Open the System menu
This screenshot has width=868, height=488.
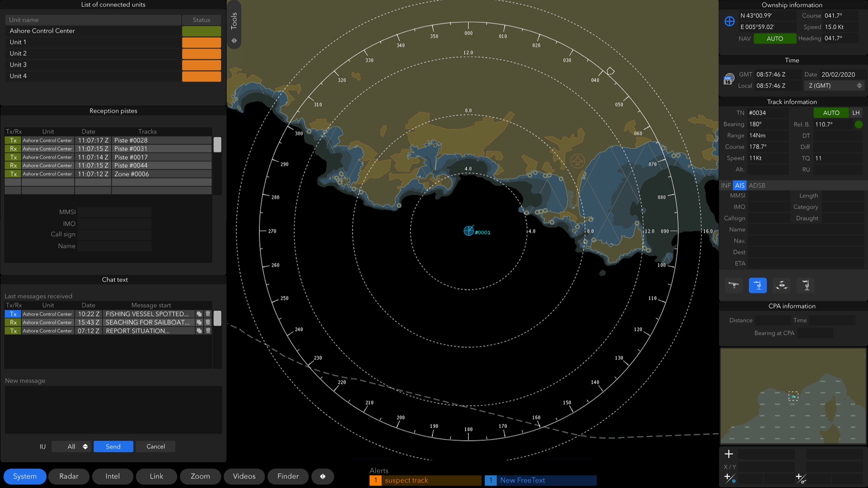25,476
